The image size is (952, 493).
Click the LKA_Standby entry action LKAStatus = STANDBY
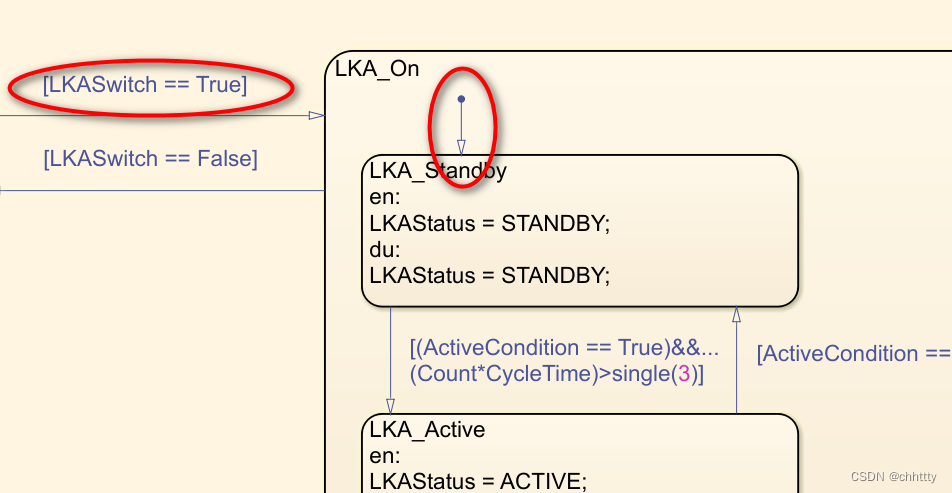(x=489, y=222)
